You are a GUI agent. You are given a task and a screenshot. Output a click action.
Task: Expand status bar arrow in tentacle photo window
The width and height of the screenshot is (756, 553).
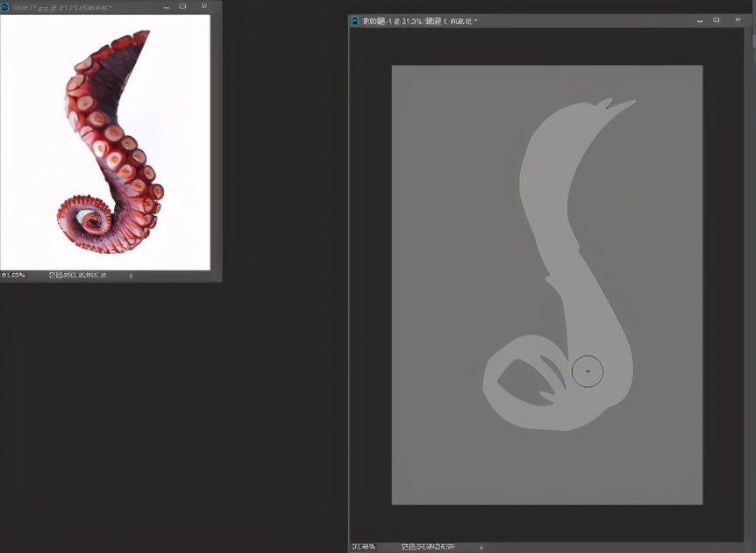click(132, 276)
